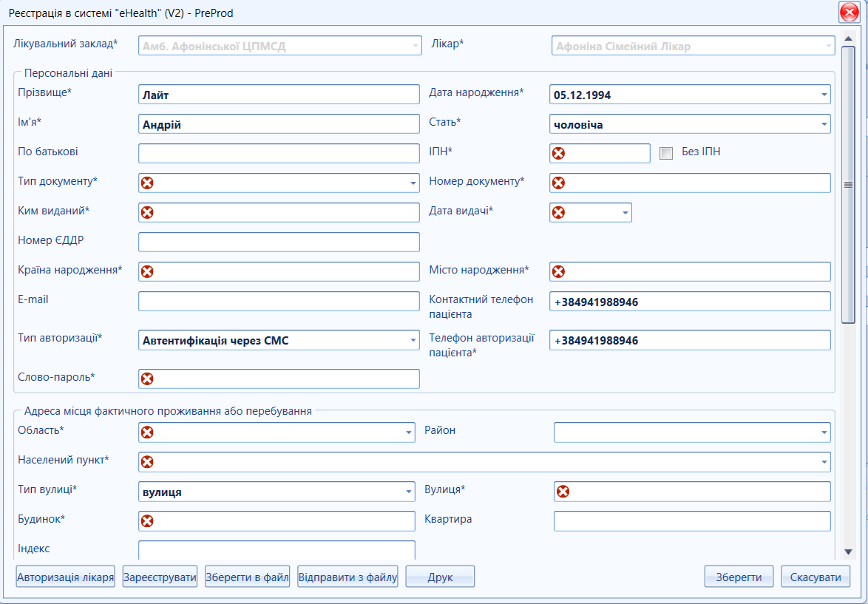Click the Скасувати button

click(816, 577)
